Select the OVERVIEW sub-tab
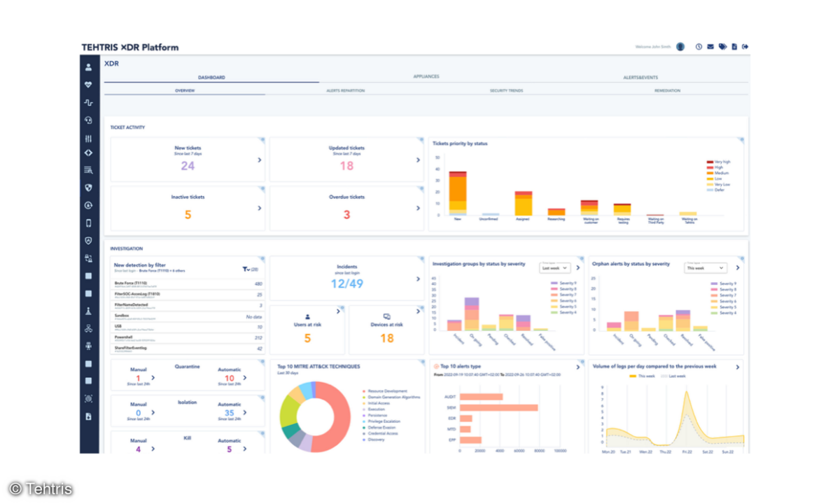The width and height of the screenshot is (840, 504). pos(185,91)
